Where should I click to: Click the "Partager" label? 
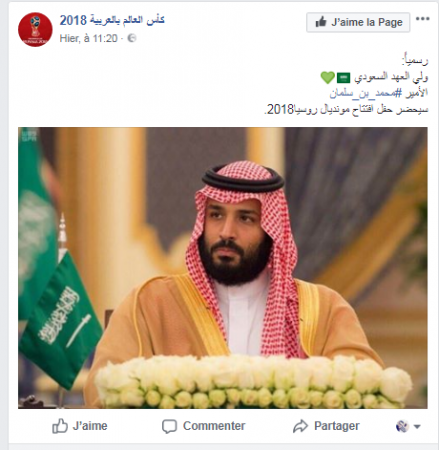[337, 426]
